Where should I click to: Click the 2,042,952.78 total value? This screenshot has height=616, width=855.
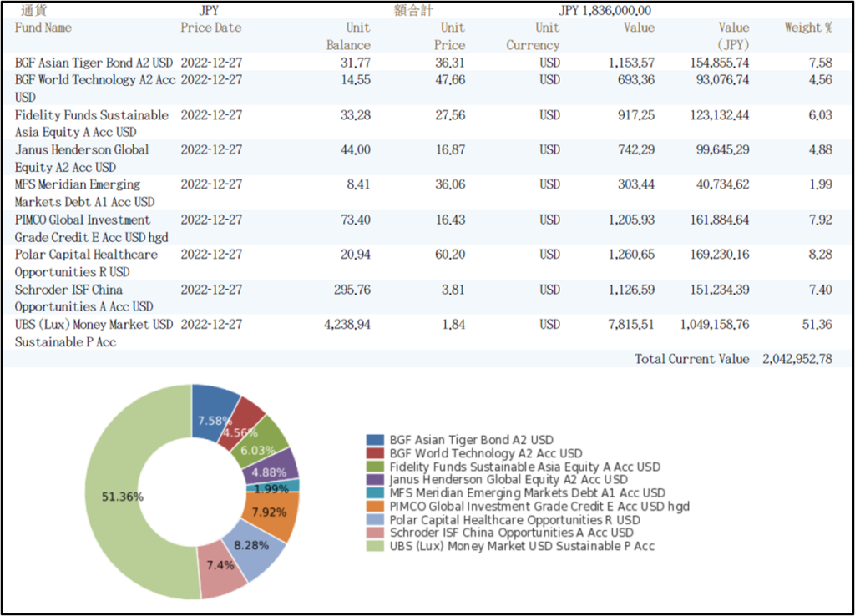[x=797, y=359]
